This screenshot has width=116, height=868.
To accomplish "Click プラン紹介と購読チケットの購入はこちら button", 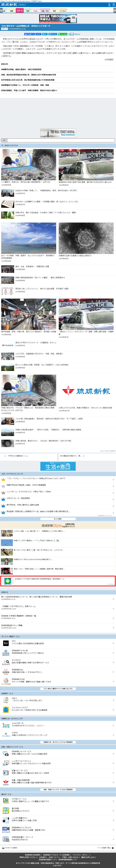I will click(x=58, y=689).
